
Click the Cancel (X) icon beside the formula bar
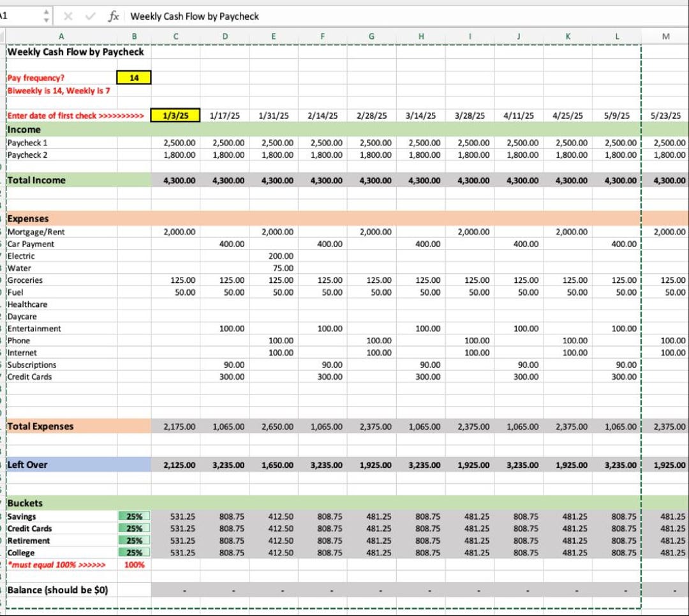pyautogui.click(x=68, y=16)
